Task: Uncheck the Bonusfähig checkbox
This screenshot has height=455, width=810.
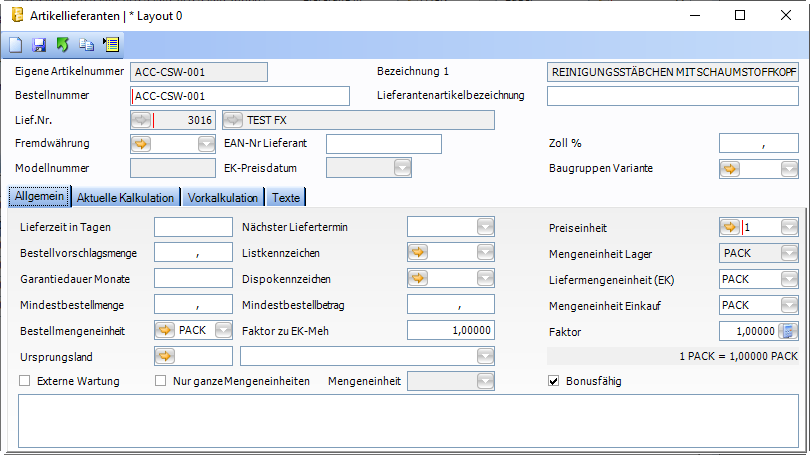Action: click(555, 381)
